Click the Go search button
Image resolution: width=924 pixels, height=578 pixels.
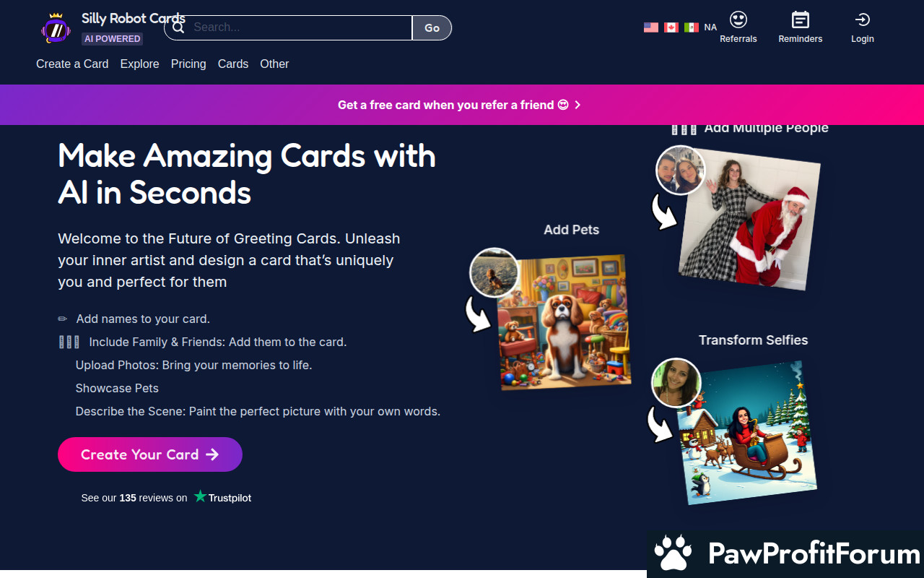pyautogui.click(x=432, y=27)
